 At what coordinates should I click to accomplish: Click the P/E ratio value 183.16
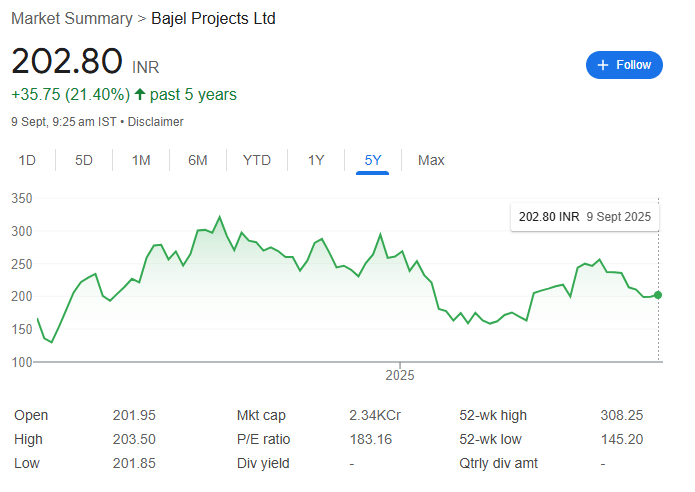tap(371, 439)
